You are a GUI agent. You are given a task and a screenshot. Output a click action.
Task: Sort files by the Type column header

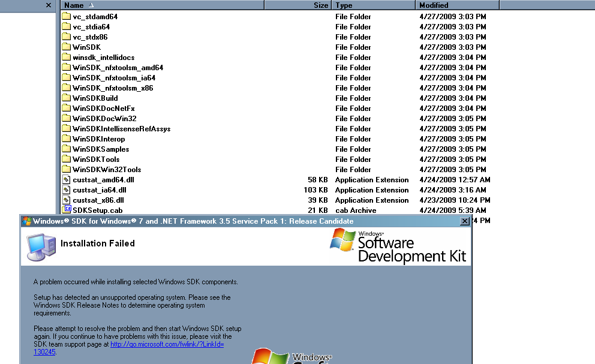tap(374, 5)
